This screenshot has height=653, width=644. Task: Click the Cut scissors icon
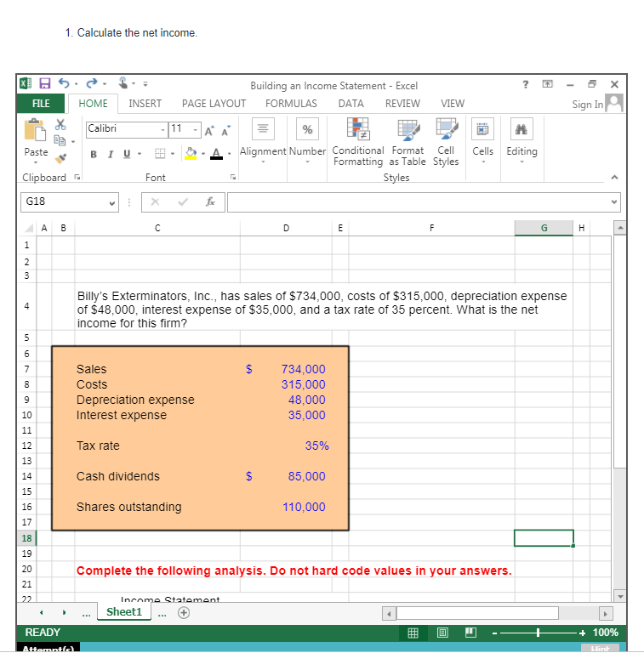pos(60,124)
